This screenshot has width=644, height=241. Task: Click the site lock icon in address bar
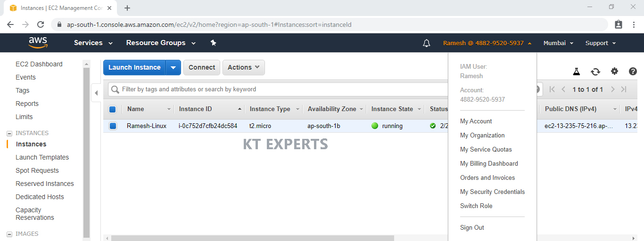click(59, 24)
